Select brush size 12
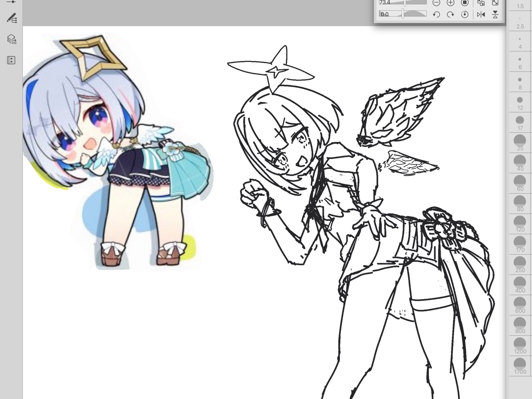This screenshot has width=532, height=399. pyautogui.click(x=520, y=103)
